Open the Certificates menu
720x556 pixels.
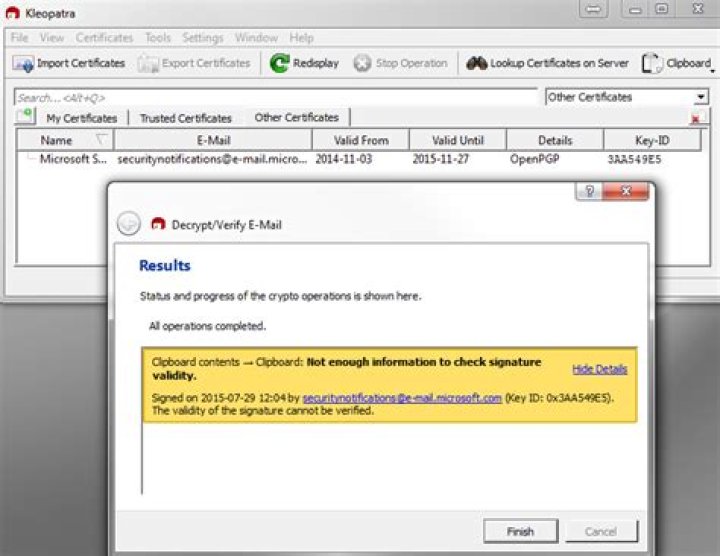point(104,38)
